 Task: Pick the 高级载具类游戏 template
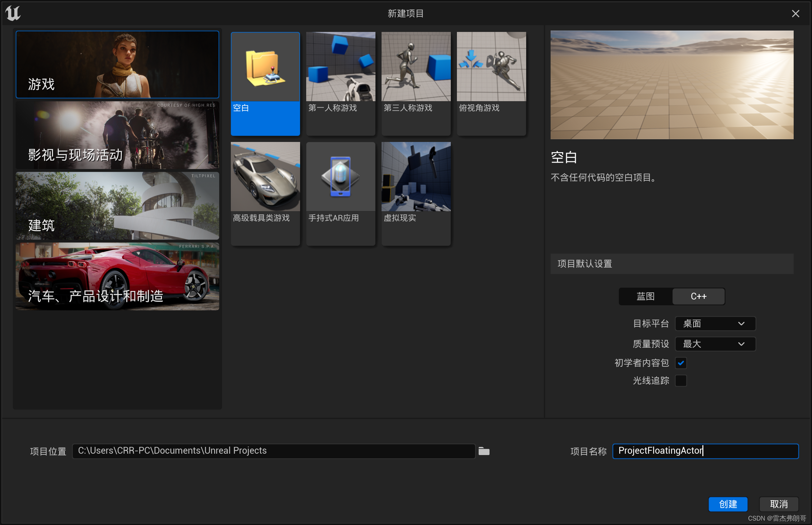(265, 193)
